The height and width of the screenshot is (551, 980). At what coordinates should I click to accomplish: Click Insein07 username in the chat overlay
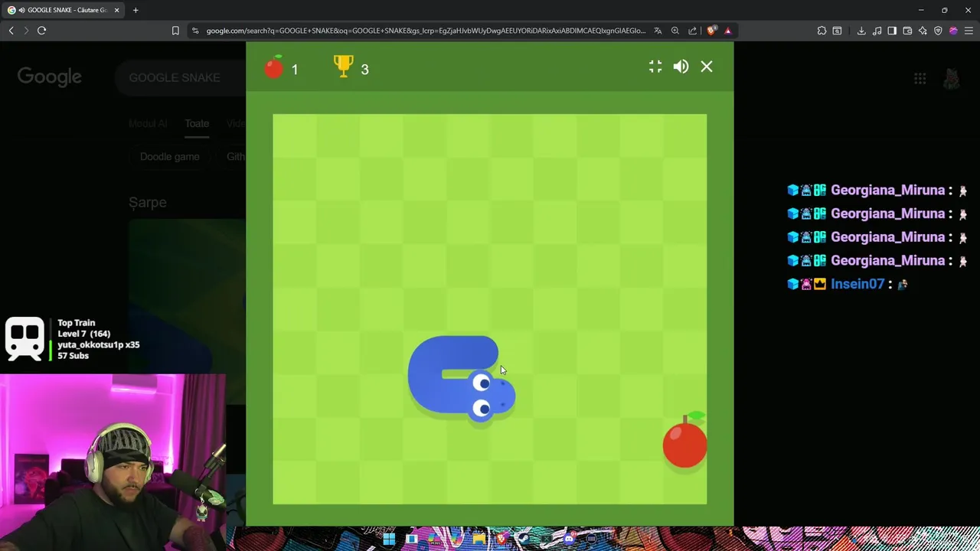click(x=857, y=284)
